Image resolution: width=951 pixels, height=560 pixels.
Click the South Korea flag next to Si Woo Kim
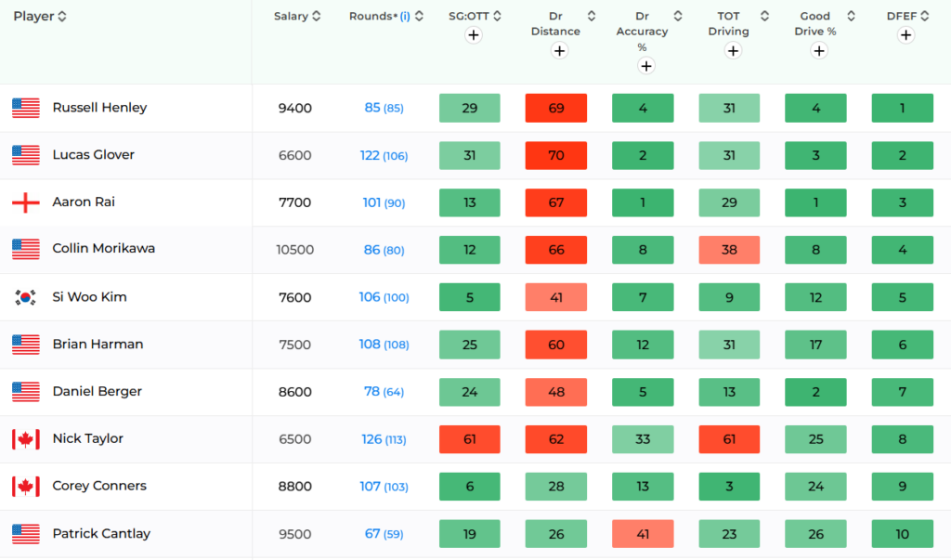point(25,296)
